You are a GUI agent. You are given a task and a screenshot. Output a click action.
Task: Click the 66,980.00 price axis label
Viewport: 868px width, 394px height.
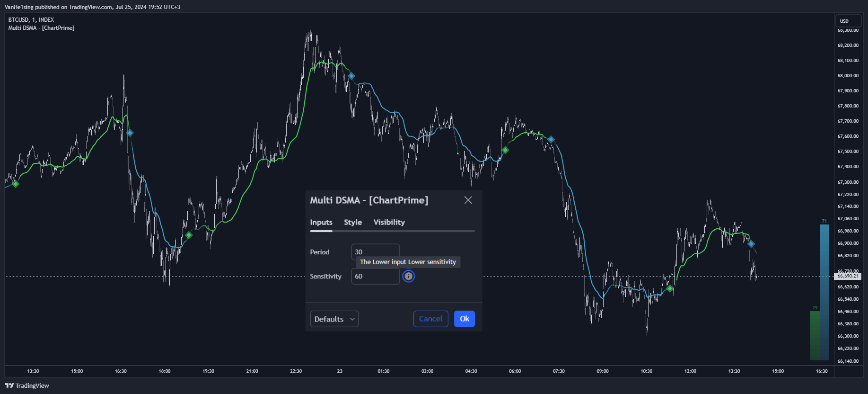[x=848, y=231]
